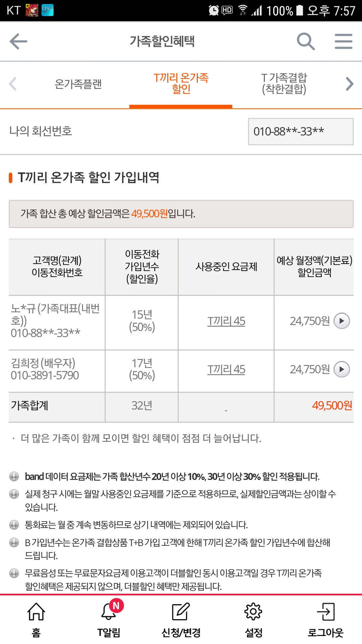Open the hamburger menu

pyautogui.click(x=343, y=42)
